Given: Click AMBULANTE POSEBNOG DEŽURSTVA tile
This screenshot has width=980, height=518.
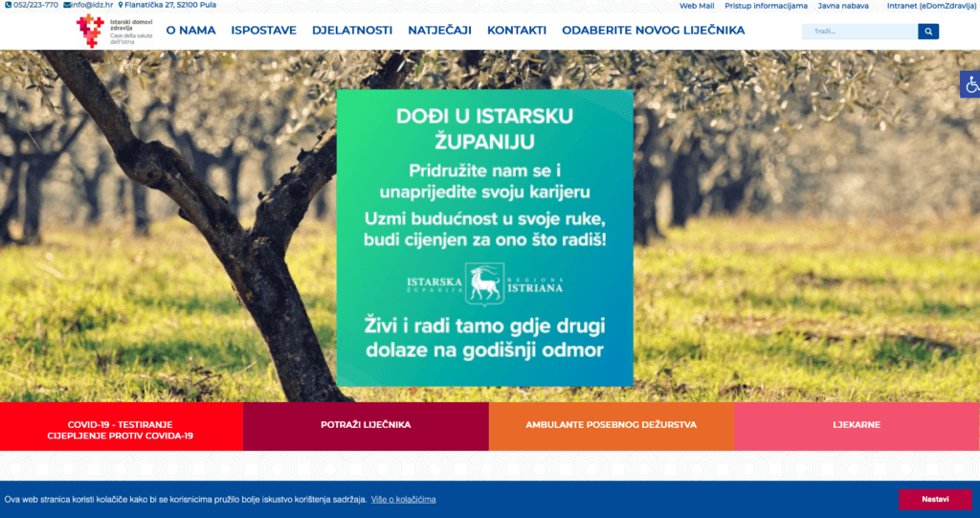Looking at the screenshot, I should pos(611,427).
